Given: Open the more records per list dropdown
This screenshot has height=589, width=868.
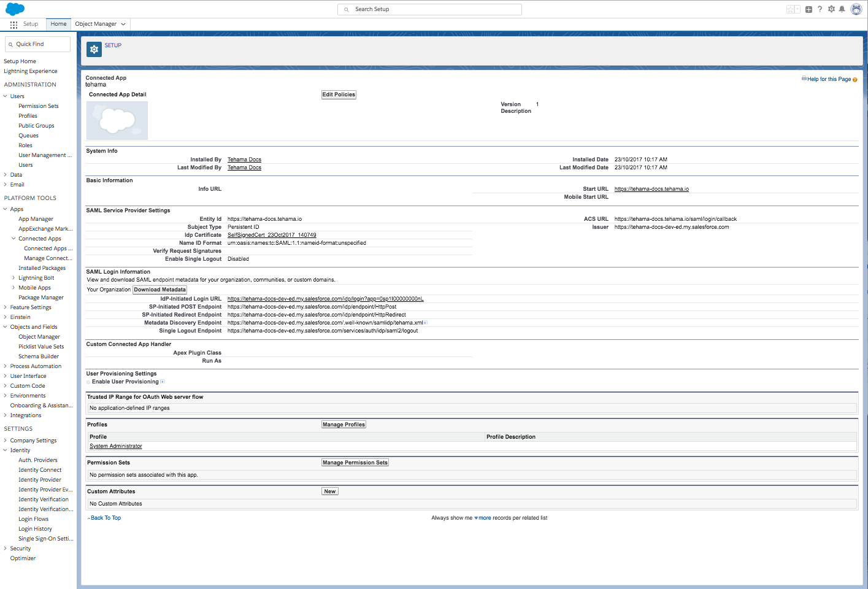Looking at the screenshot, I should [482, 518].
